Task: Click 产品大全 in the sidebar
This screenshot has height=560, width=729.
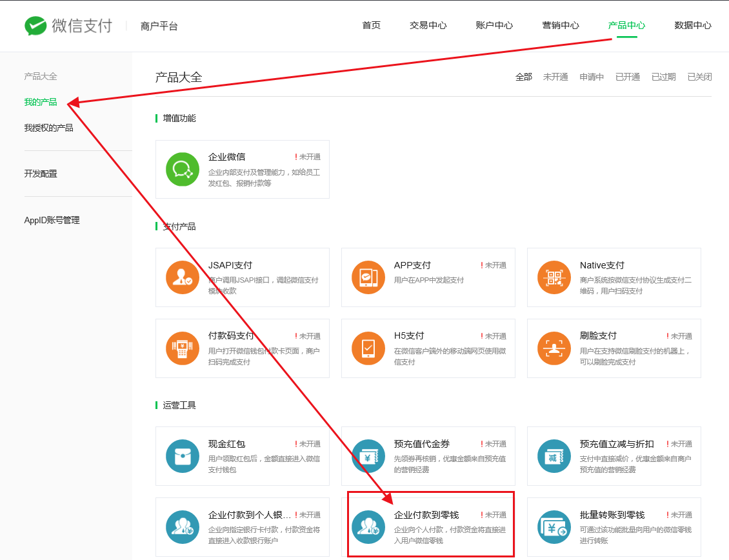Action: 41,76
